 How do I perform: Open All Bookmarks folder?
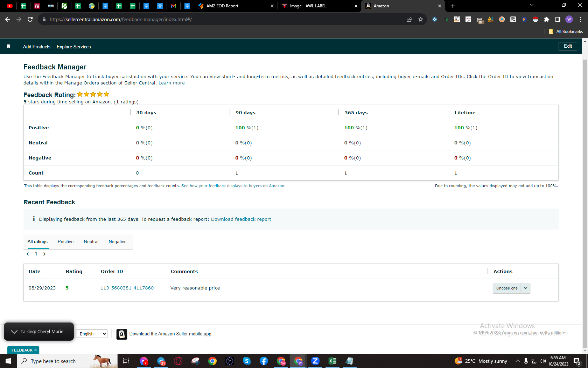566,32
